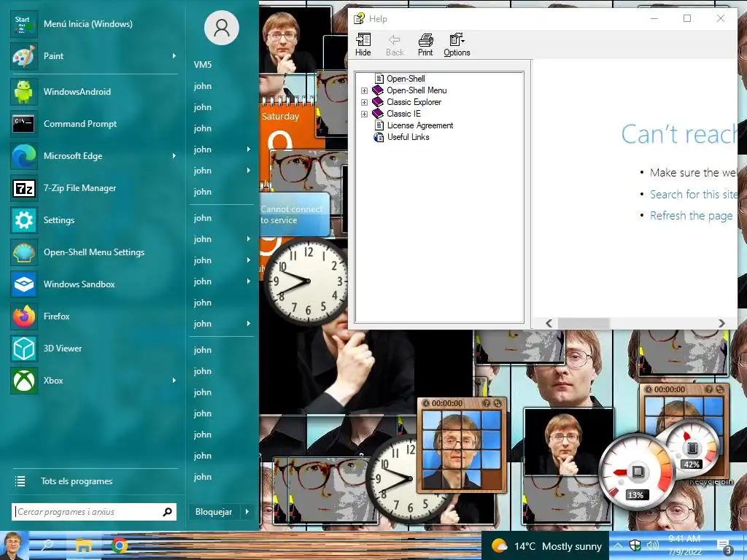Viewport: 747px width, 560px height.
Task: Click taskbar clock showing 9:41 AM
Action: click(684, 545)
